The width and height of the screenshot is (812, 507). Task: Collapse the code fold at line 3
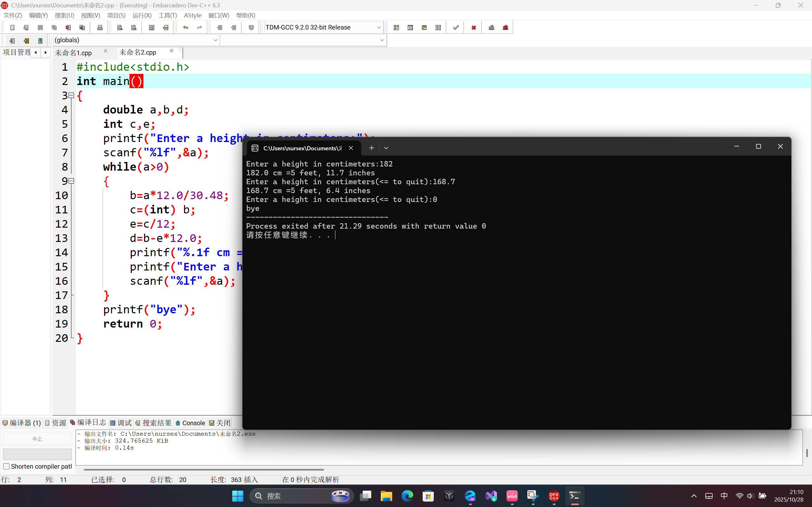(x=71, y=95)
